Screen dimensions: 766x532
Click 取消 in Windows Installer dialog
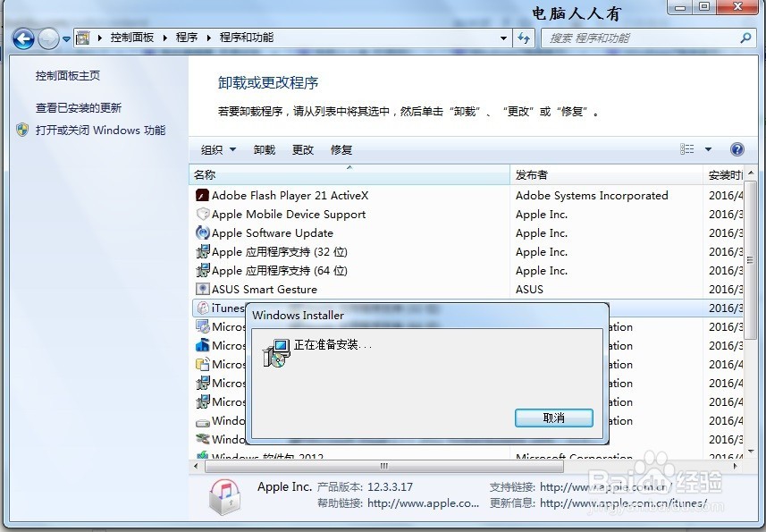(x=554, y=418)
